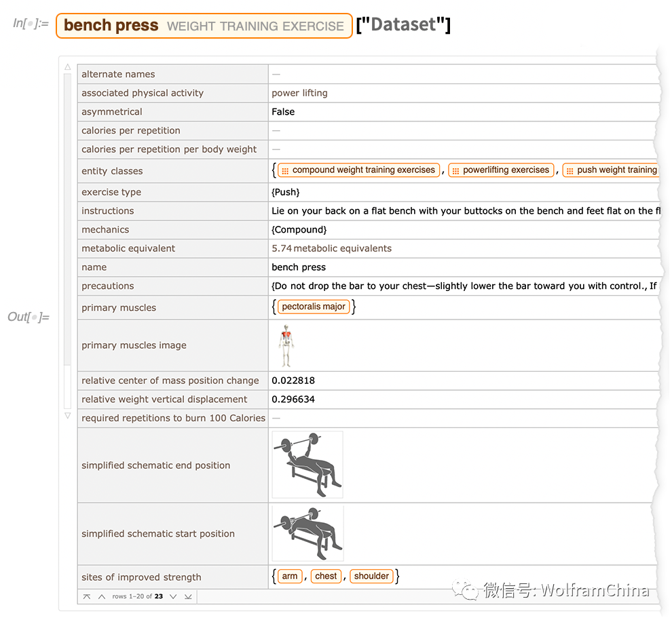Screen dimensions: 672x620
Task: Select the 'calories per repetition' row header
Action: click(172, 131)
